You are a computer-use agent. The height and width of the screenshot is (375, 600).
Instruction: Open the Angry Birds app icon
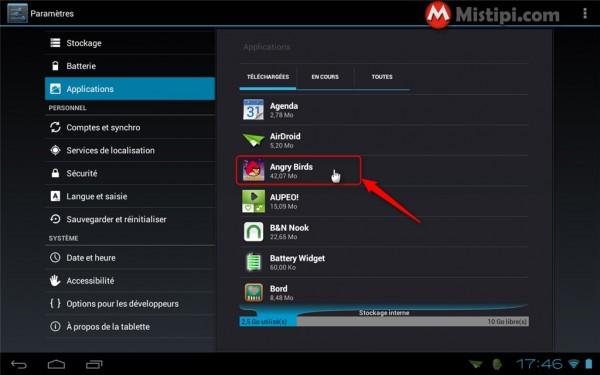click(253, 170)
